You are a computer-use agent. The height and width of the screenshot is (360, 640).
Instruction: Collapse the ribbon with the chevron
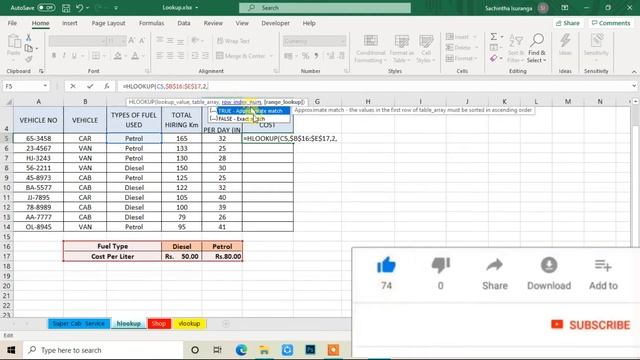[x=634, y=71]
